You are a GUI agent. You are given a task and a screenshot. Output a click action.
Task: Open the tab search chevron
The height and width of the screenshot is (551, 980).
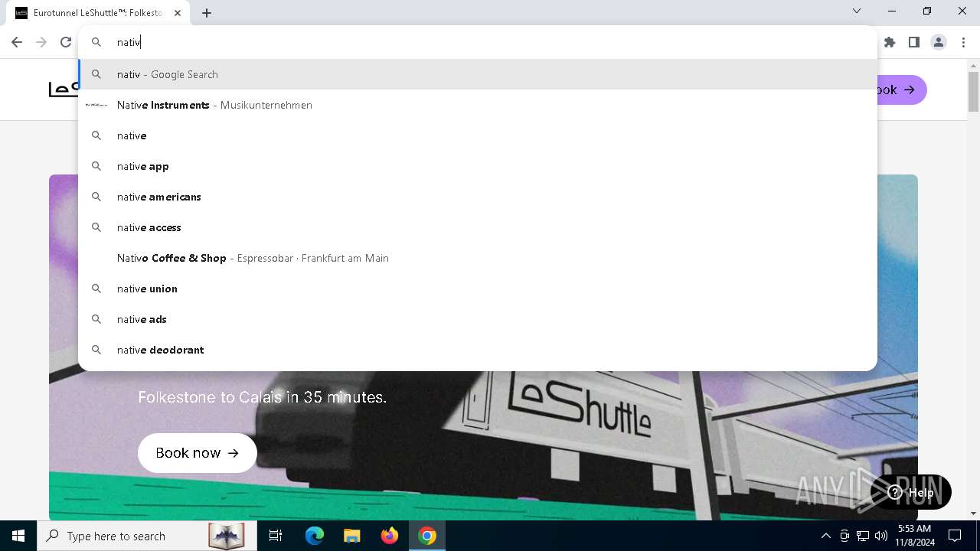[x=857, y=11]
